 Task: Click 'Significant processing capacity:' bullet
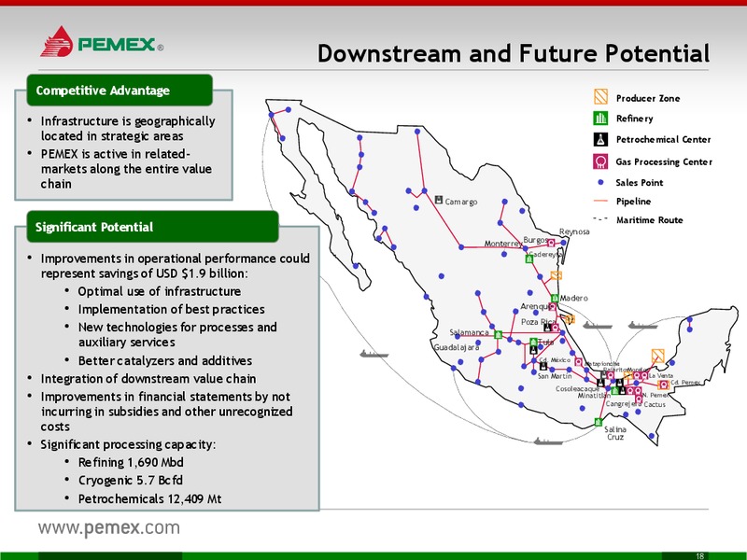pos(128,444)
